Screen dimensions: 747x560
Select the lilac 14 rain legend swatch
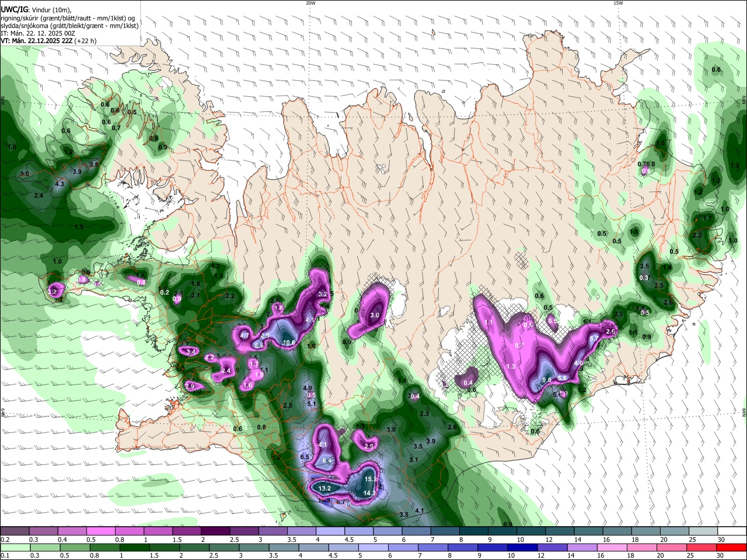581,547
